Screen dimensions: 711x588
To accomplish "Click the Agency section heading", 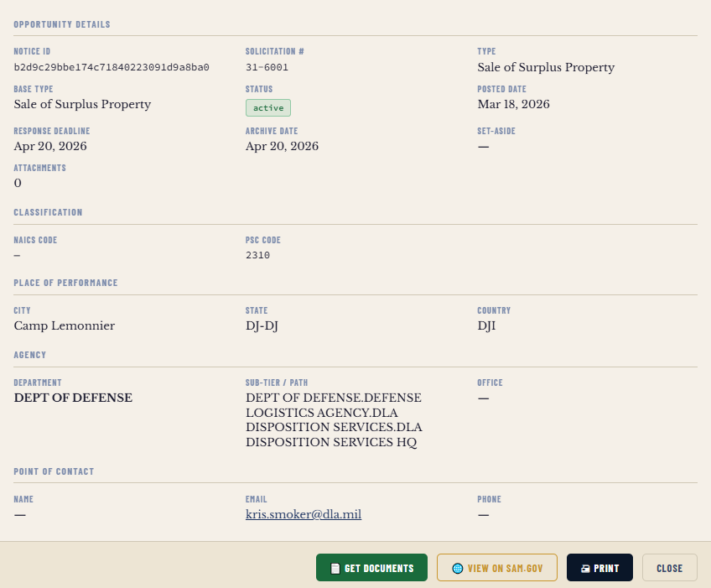I will 30,355.
